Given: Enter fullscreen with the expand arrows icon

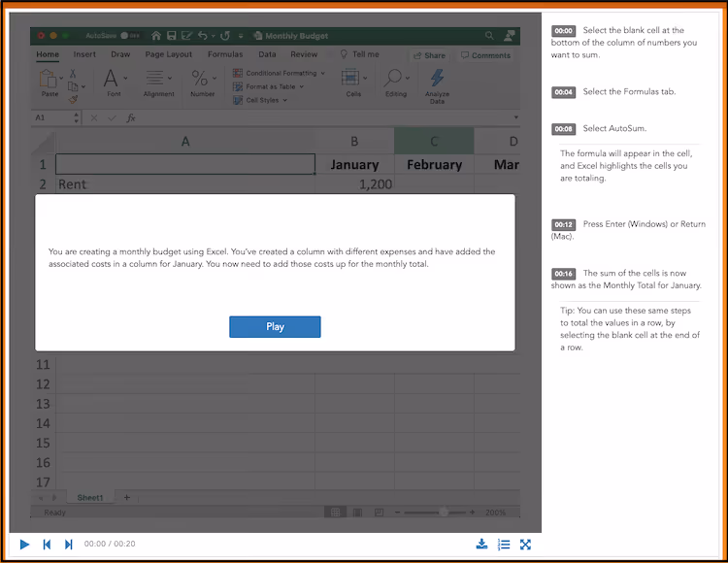Looking at the screenshot, I should 525,544.
